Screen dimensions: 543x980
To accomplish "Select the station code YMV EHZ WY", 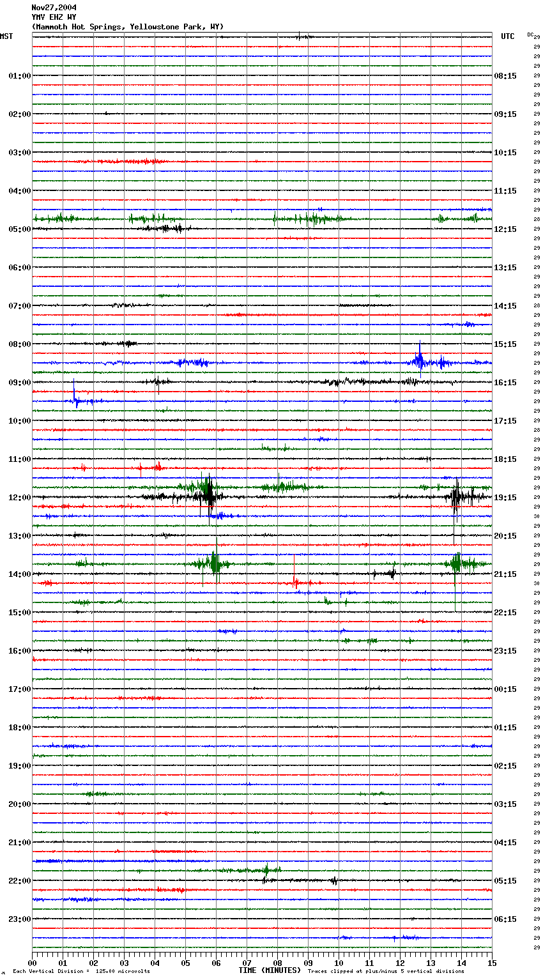I will [54, 17].
